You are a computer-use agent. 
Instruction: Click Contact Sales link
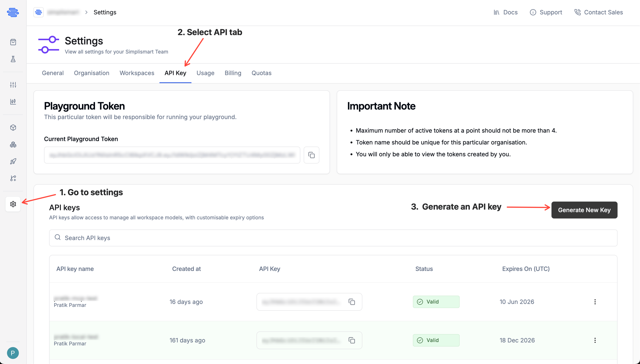(x=598, y=12)
